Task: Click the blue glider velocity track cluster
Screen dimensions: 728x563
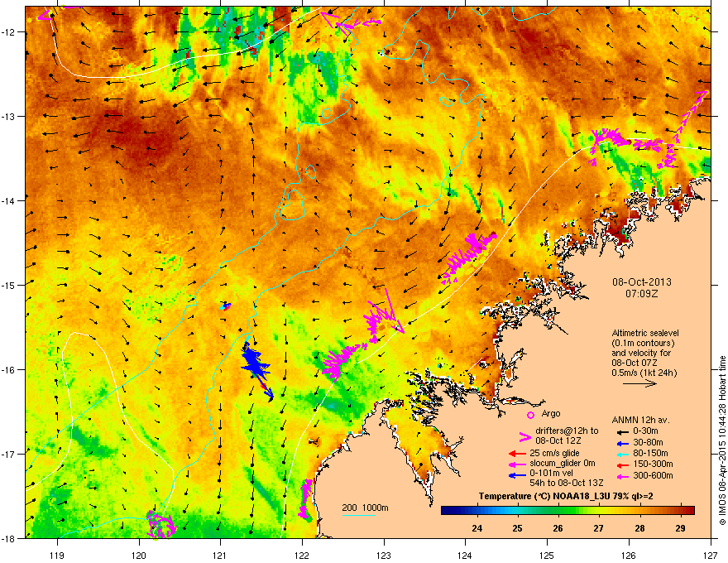Action: tap(256, 369)
